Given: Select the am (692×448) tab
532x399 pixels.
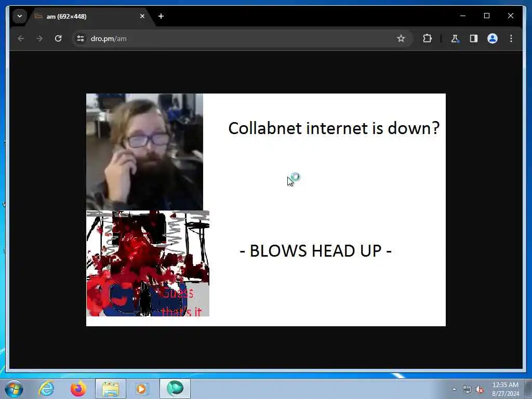Looking at the screenshot, I should pos(90,16).
